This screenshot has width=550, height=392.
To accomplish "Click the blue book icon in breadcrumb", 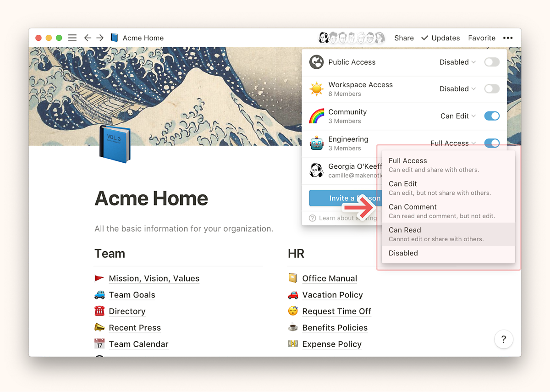I will [x=115, y=38].
